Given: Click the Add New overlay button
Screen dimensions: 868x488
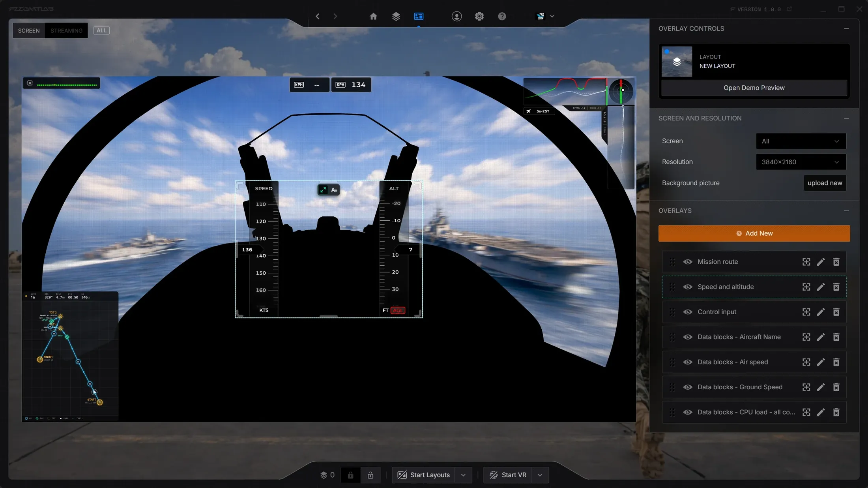Looking at the screenshot, I should 754,233.
